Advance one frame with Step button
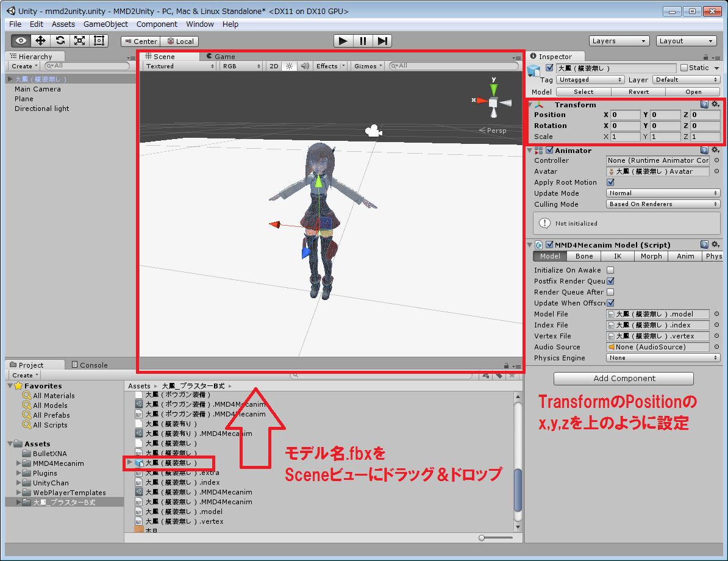 [382, 41]
